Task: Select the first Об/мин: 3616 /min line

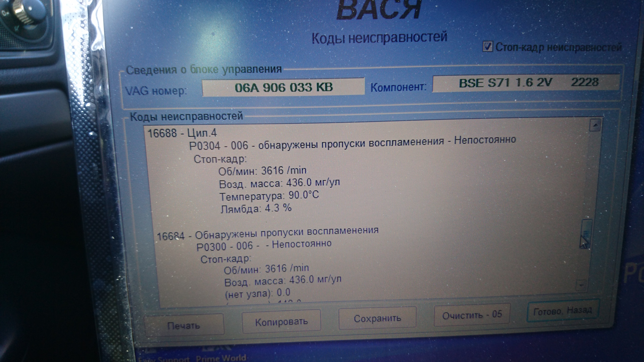Action: pos(262,171)
